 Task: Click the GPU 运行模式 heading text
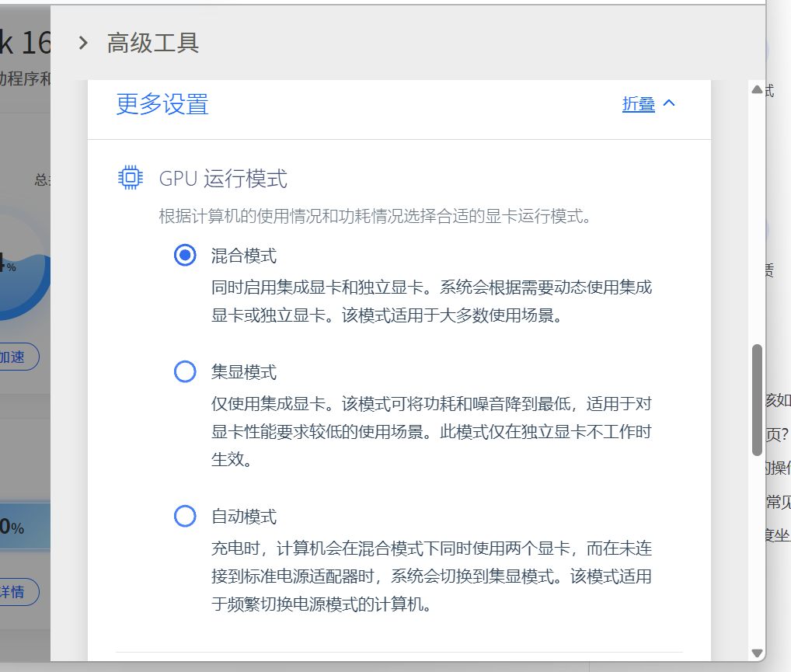[223, 179]
